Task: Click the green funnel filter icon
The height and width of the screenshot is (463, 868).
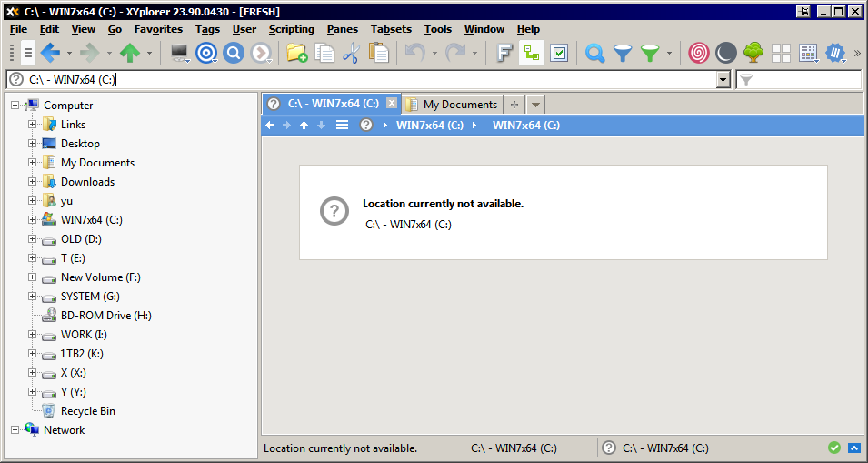Action: pyautogui.click(x=650, y=53)
